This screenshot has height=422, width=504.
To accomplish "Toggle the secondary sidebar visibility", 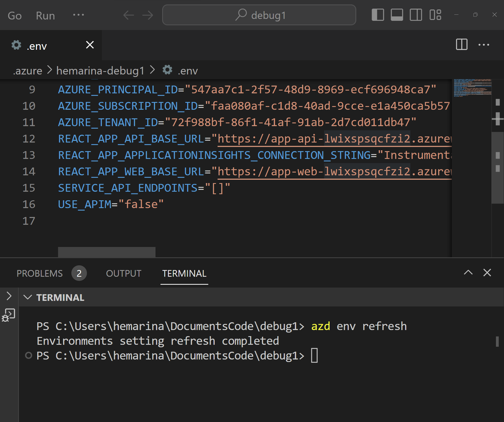I will (415, 15).
